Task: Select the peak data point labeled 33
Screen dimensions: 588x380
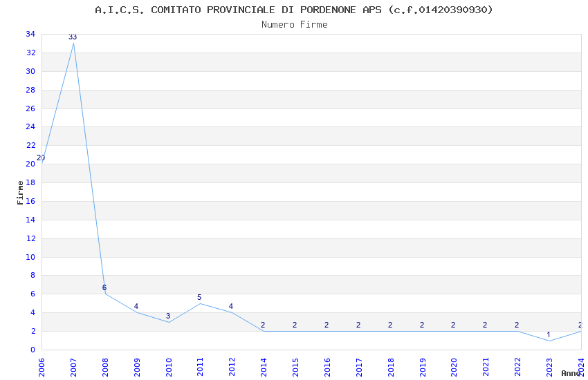Action: (x=73, y=43)
